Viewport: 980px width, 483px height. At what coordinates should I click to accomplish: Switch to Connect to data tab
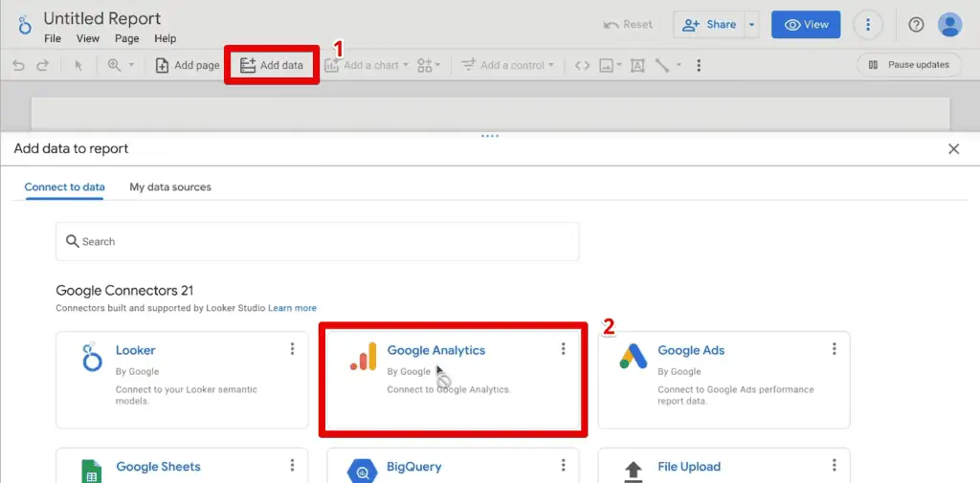(64, 187)
